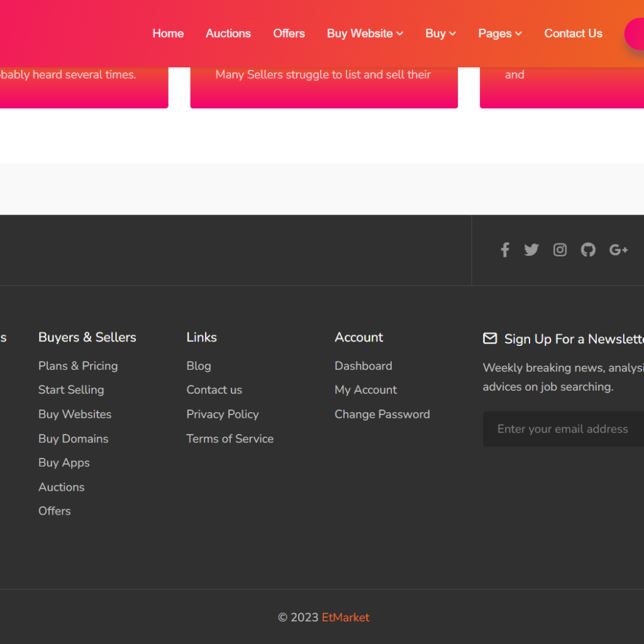This screenshot has width=644, height=644.
Task: Open the Twitter social icon
Action: [x=531, y=250]
